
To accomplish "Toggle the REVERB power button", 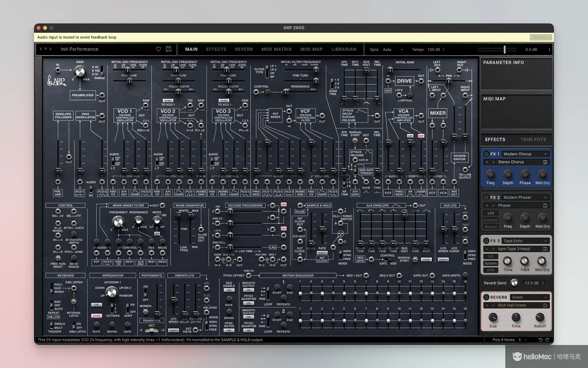I will pos(486,297).
